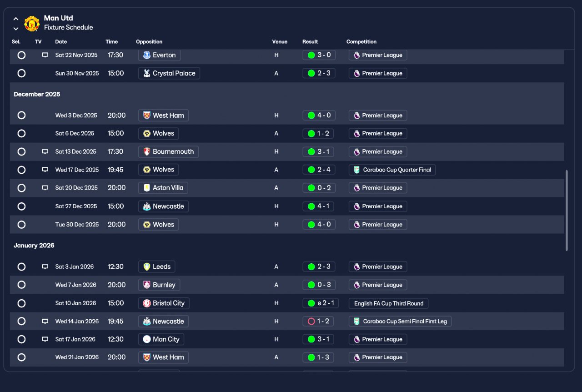Screen dimensions: 582x392
Task: Click the West Ham badge in 21 Jan row
Action: point(147,357)
